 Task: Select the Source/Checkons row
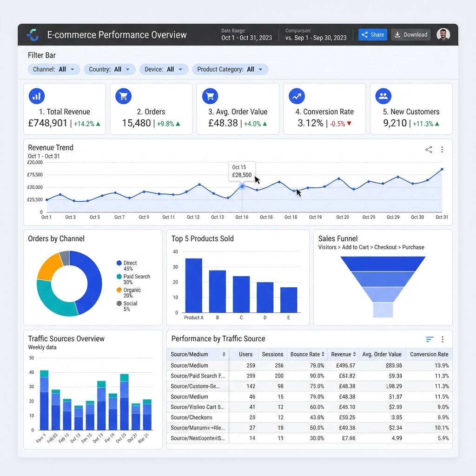309,417
